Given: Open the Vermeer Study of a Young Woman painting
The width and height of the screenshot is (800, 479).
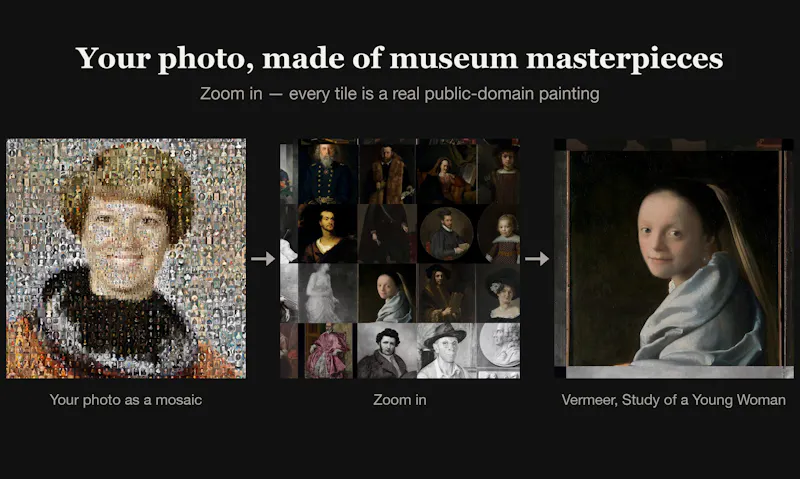Looking at the screenshot, I should (x=674, y=258).
